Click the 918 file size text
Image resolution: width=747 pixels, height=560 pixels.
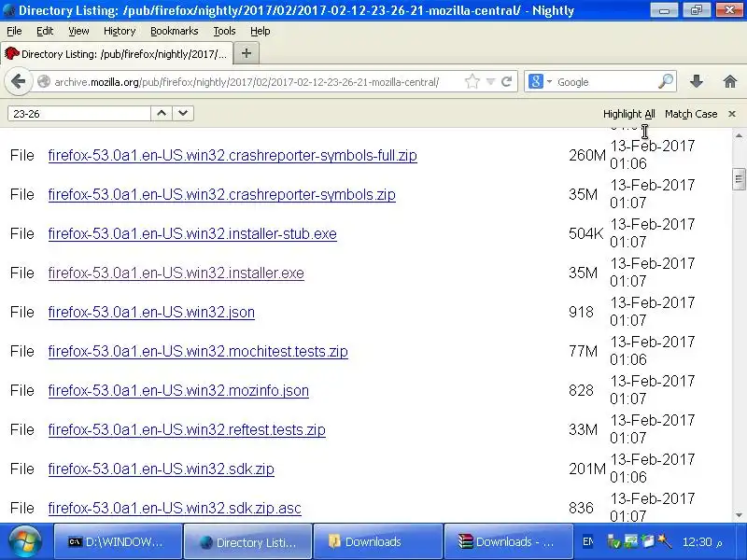(581, 312)
